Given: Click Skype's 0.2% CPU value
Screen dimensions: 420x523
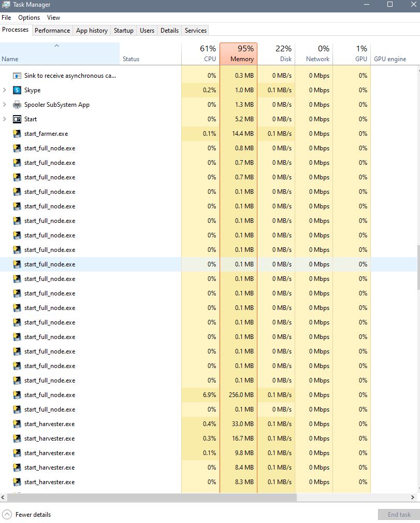Looking at the screenshot, I should [209, 90].
